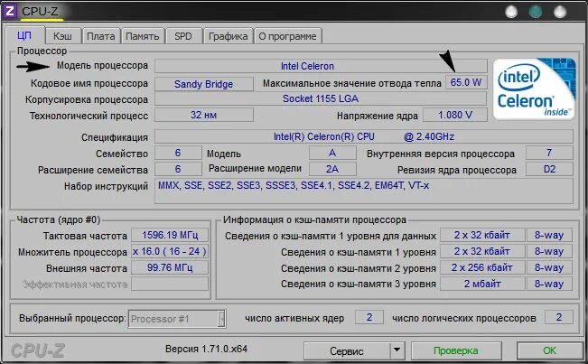
Task: Click the Расширение семейства value 6
Action: tap(178, 169)
